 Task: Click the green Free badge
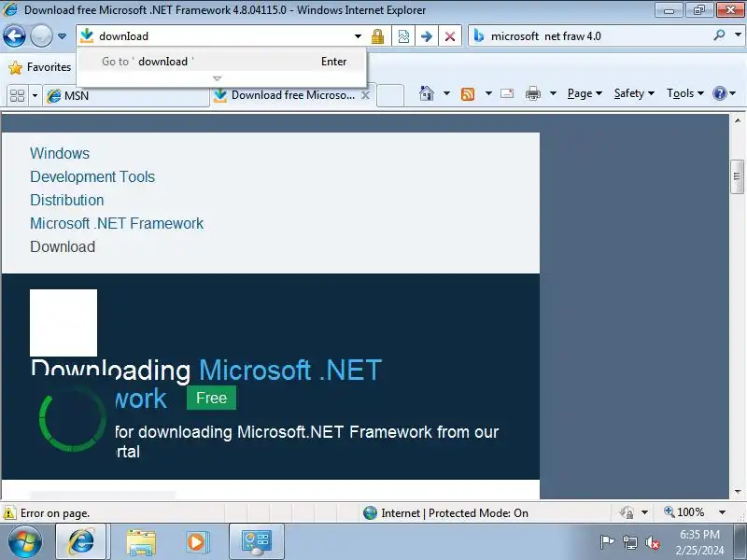tap(212, 398)
